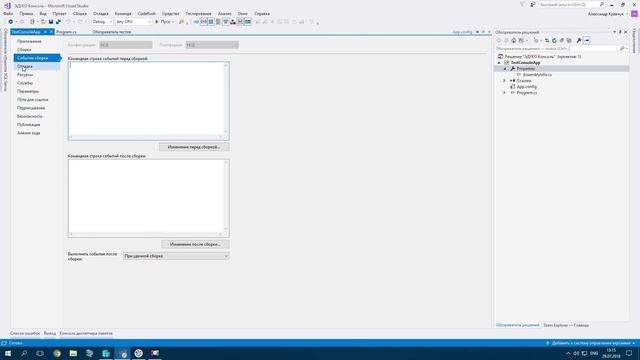Click the quick launch search magnifier icon
This screenshot has height=360, width=640.
pos(602,4)
